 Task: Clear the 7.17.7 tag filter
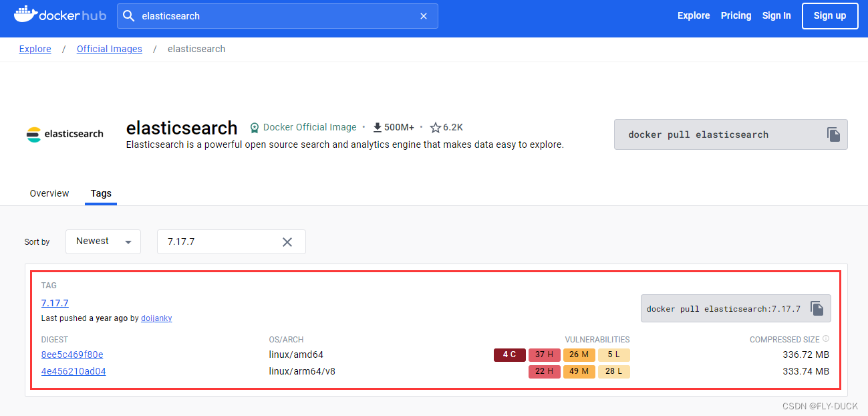(x=287, y=242)
